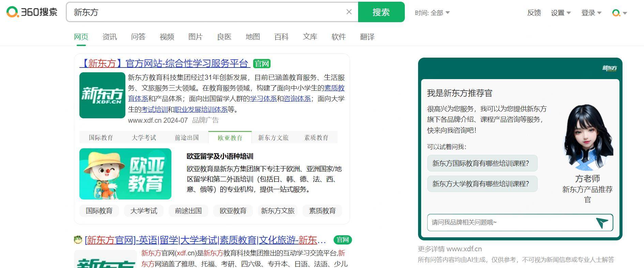Follow the 咨询体系 link

point(297,99)
